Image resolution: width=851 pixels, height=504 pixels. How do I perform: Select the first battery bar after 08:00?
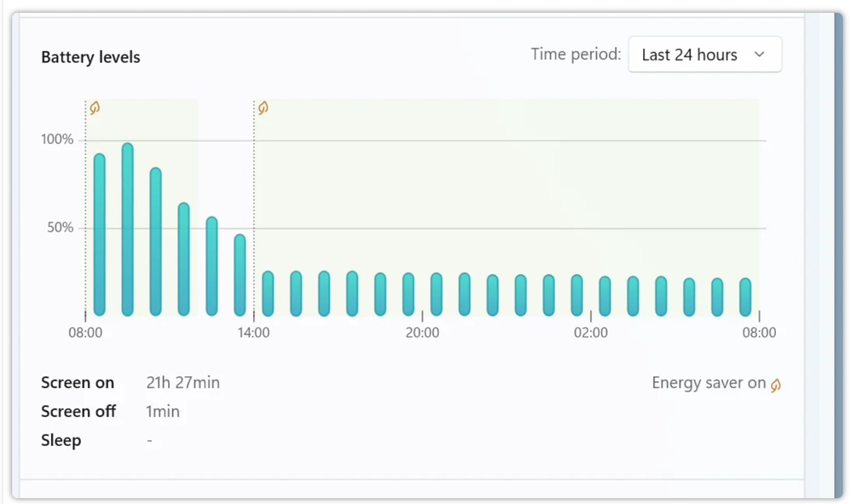tap(99, 235)
